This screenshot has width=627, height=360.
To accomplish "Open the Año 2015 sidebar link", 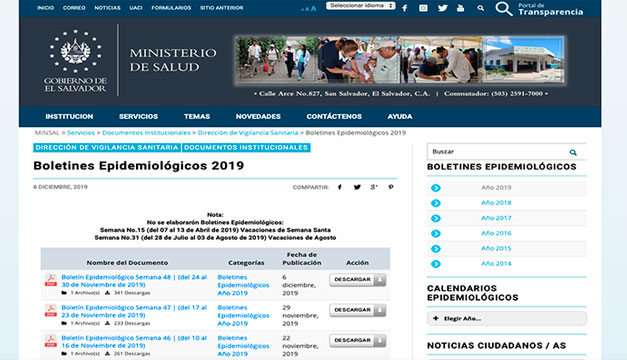I will (496, 248).
